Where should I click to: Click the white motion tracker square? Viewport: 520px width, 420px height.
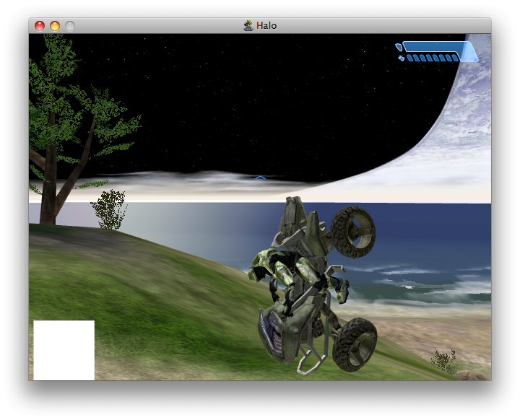(64, 350)
